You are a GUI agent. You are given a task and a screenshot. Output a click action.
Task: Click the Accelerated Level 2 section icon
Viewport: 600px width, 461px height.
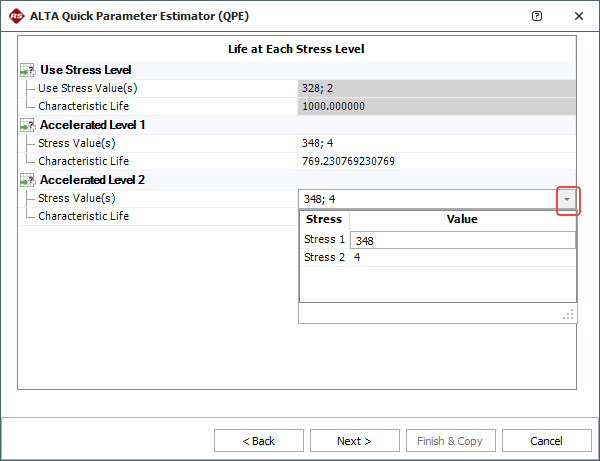click(27, 180)
